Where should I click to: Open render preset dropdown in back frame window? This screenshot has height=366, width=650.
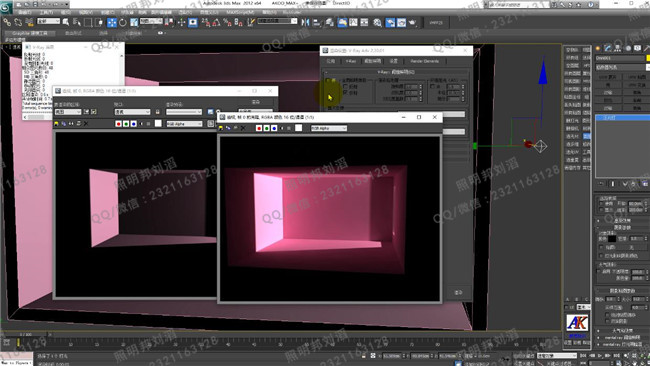[x=184, y=112]
